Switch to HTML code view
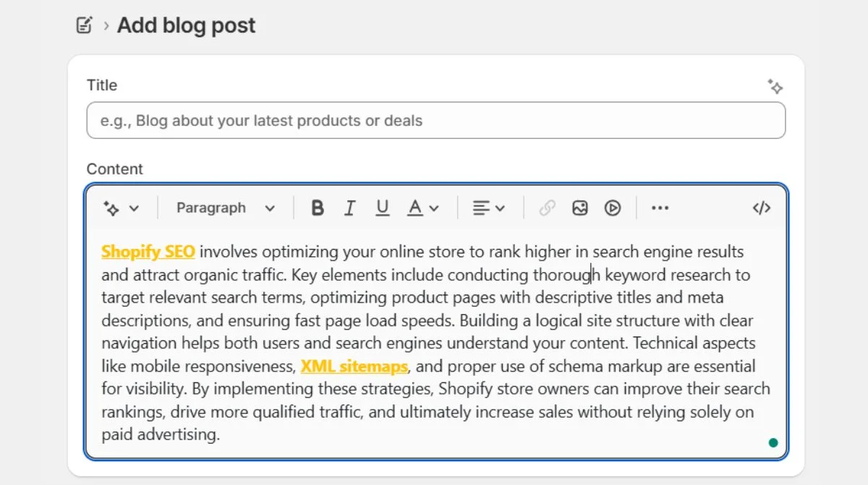 pos(761,208)
